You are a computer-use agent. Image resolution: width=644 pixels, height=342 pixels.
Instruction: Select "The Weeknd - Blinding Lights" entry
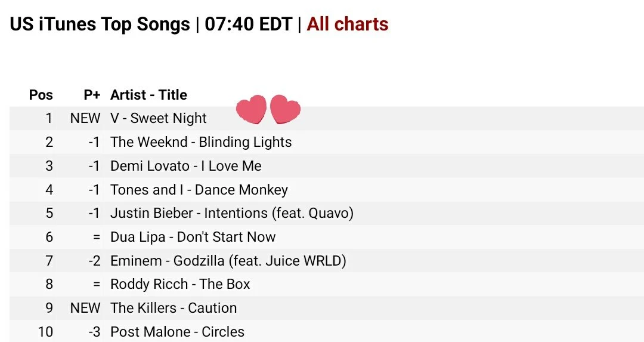point(201,142)
